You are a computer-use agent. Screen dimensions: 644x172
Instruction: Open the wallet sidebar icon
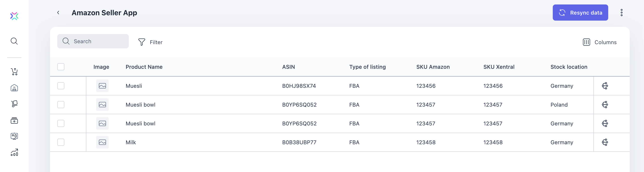(x=14, y=120)
